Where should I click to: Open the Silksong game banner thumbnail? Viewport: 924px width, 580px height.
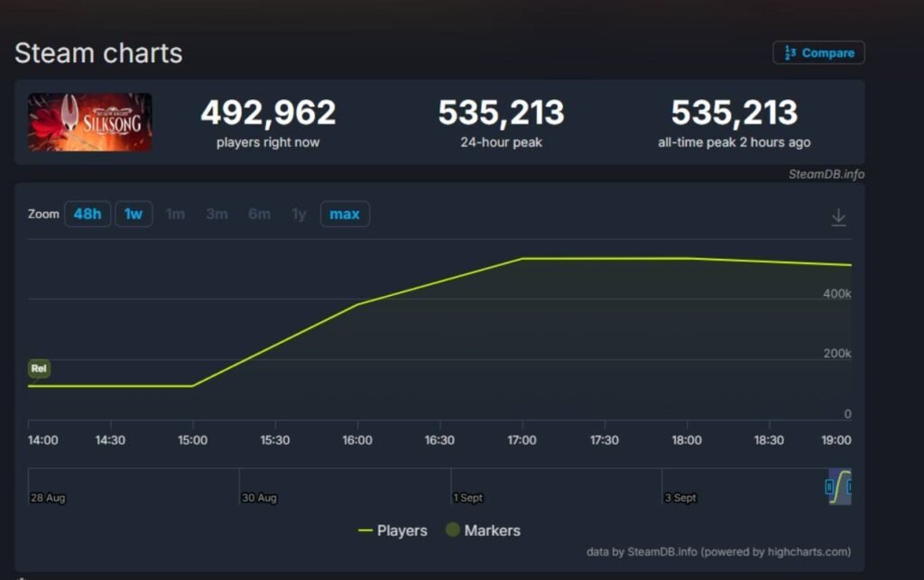tap(89, 122)
